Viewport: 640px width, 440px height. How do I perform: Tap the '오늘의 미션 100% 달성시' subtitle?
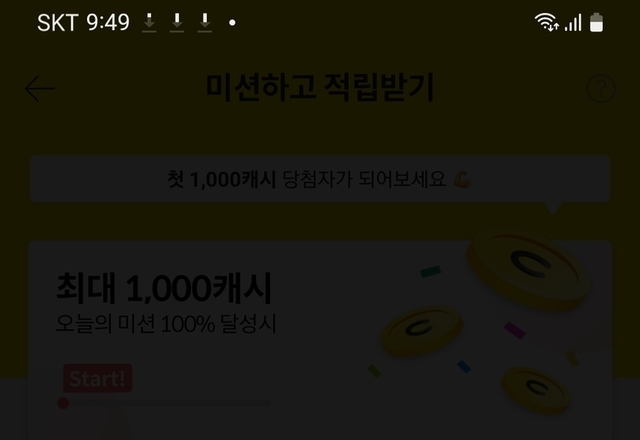[x=166, y=324]
